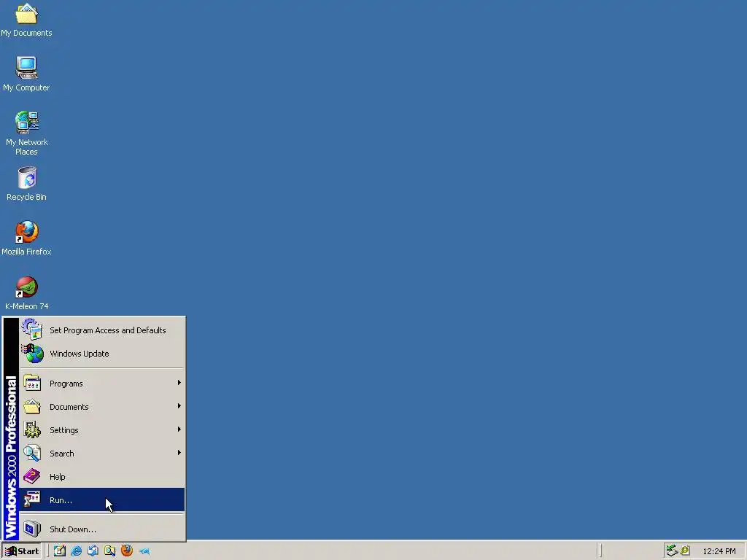
Task: Expand the Programs submenu
Action: [102, 384]
